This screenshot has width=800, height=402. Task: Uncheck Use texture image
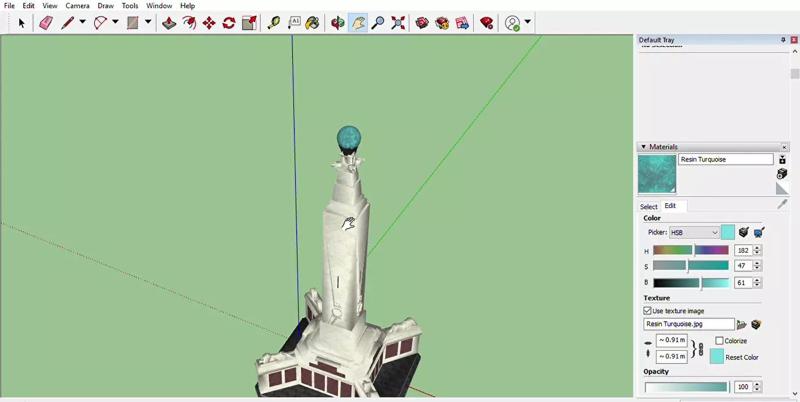(x=647, y=311)
